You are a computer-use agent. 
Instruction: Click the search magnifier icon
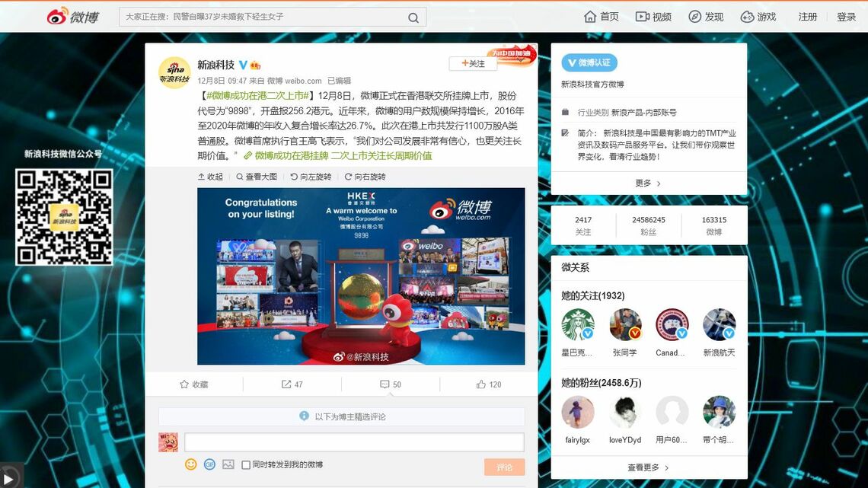pos(413,18)
